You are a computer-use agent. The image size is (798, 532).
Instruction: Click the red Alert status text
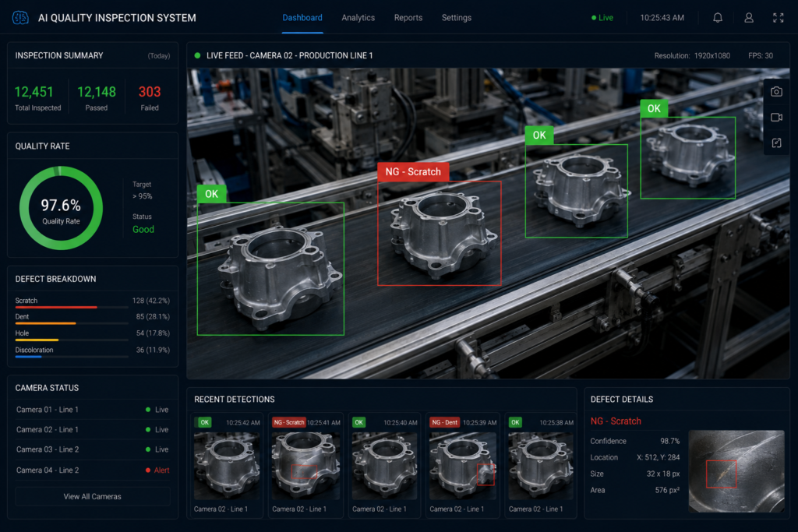point(162,470)
